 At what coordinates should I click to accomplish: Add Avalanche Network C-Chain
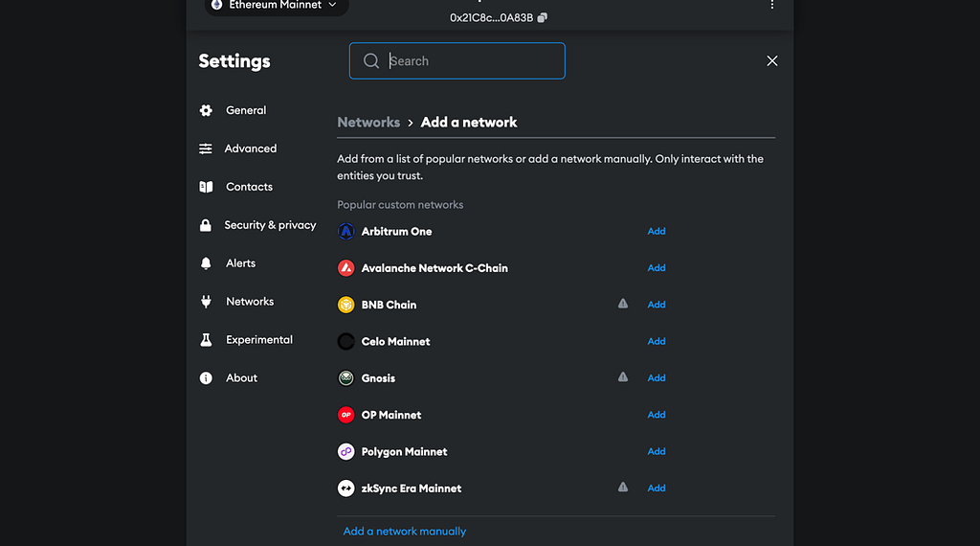[657, 267]
